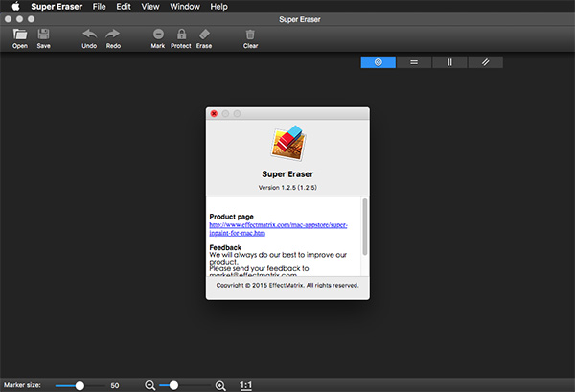Screen dimensions: 575x392
Task: Choose the horizontal lines fill mode
Action: (x=414, y=62)
